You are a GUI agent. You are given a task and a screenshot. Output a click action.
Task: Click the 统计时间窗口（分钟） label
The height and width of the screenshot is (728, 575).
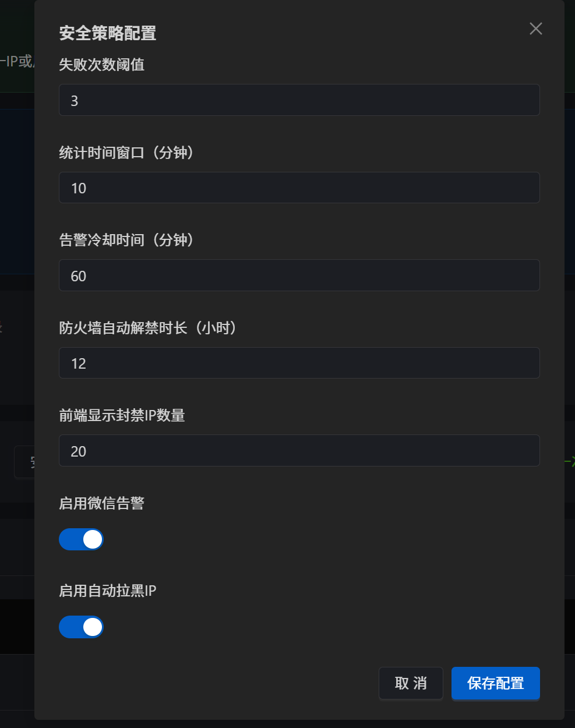click(x=126, y=153)
